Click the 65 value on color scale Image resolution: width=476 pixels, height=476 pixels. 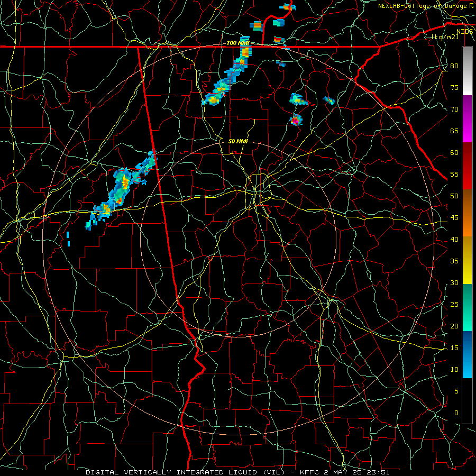(x=454, y=131)
